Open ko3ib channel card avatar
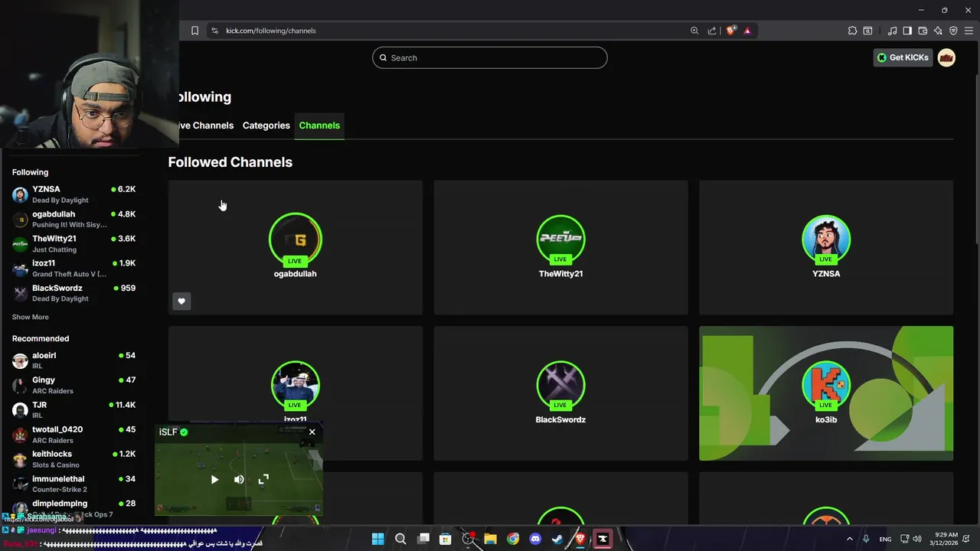980x551 pixels. (826, 385)
